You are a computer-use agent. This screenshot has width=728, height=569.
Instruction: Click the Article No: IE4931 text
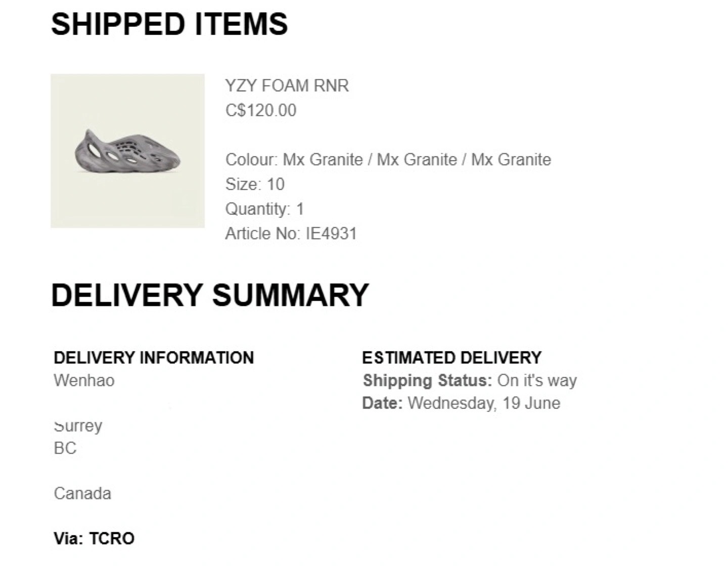coord(291,233)
